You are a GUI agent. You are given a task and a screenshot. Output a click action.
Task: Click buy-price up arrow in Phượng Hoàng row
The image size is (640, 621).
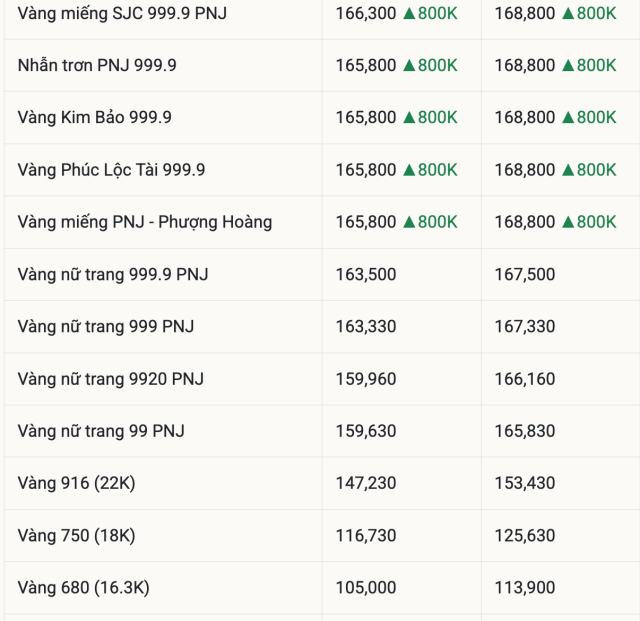[408, 222]
